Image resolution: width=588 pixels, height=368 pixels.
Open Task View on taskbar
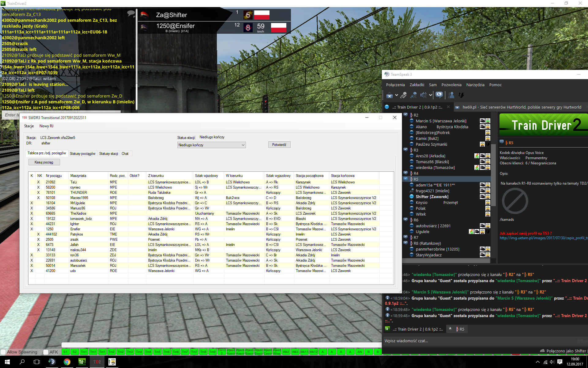point(37,362)
